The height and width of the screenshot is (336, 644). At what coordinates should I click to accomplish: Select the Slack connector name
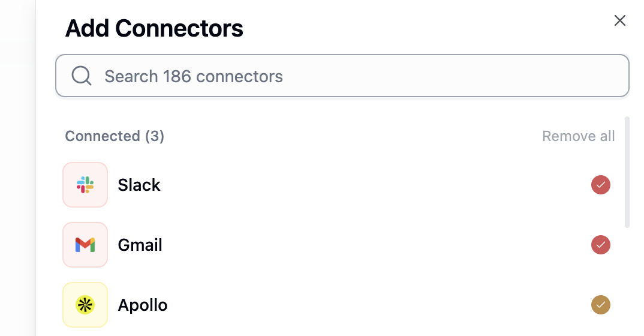coord(139,185)
